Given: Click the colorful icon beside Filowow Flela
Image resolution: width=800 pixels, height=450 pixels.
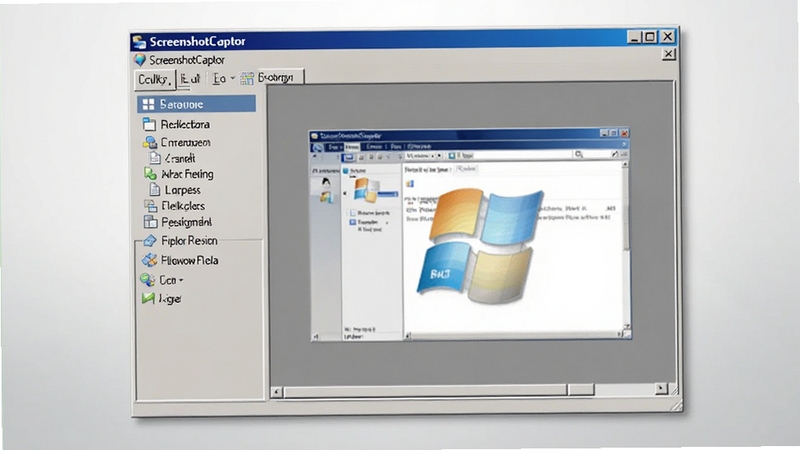Looking at the screenshot, I should point(149,260).
